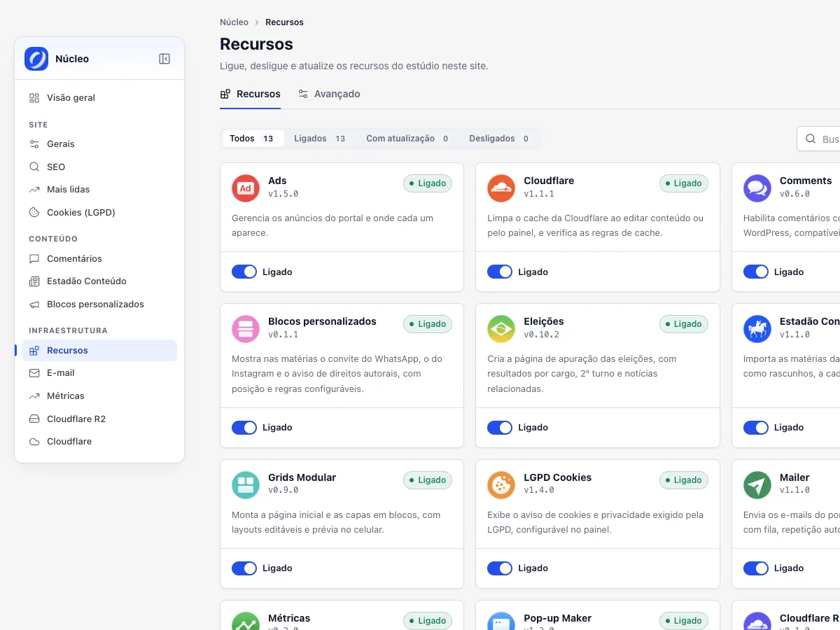Click the Ligado badge on Métricas card
The height and width of the screenshot is (630, 840).
tap(428, 621)
